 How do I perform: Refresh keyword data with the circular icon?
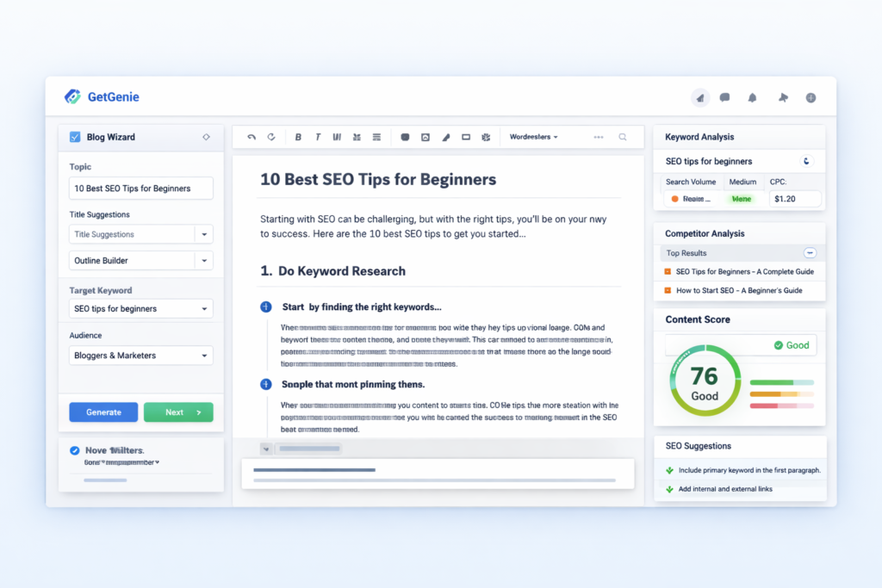click(x=806, y=160)
